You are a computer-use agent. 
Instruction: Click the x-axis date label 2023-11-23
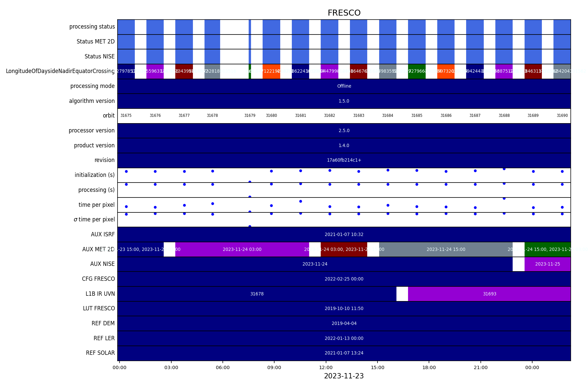[344, 376]
